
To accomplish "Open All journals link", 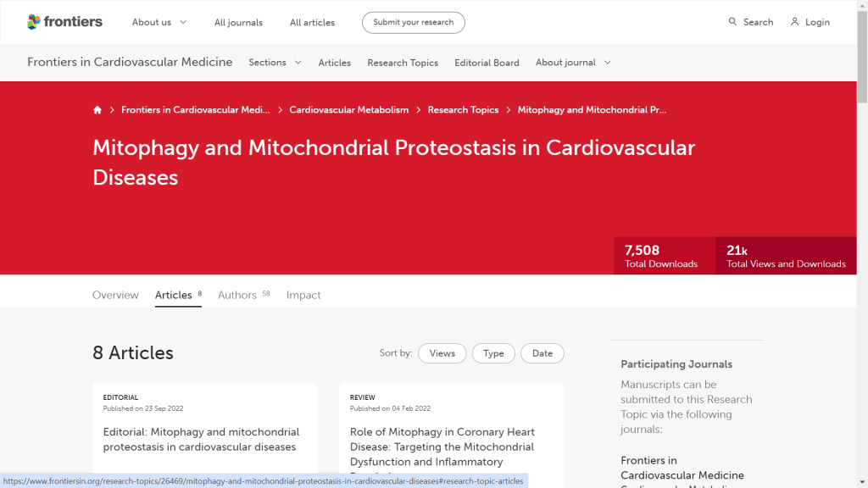I will coord(238,23).
